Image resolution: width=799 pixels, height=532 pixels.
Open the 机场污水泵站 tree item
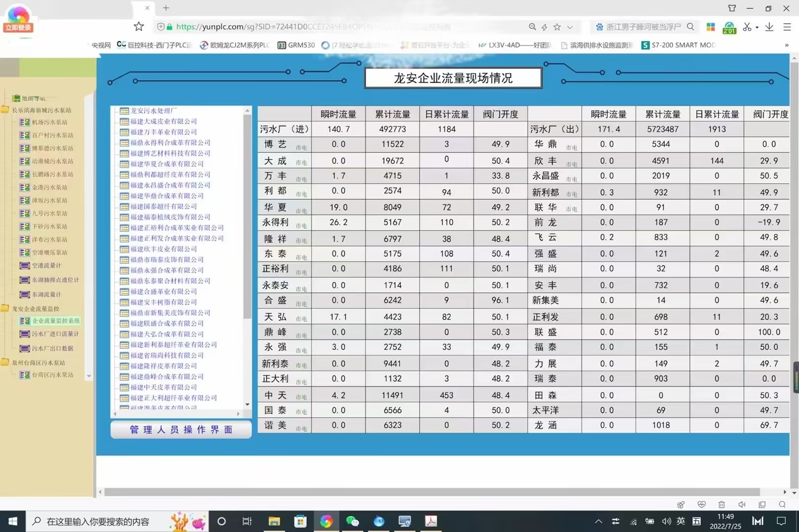coord(49,122)
